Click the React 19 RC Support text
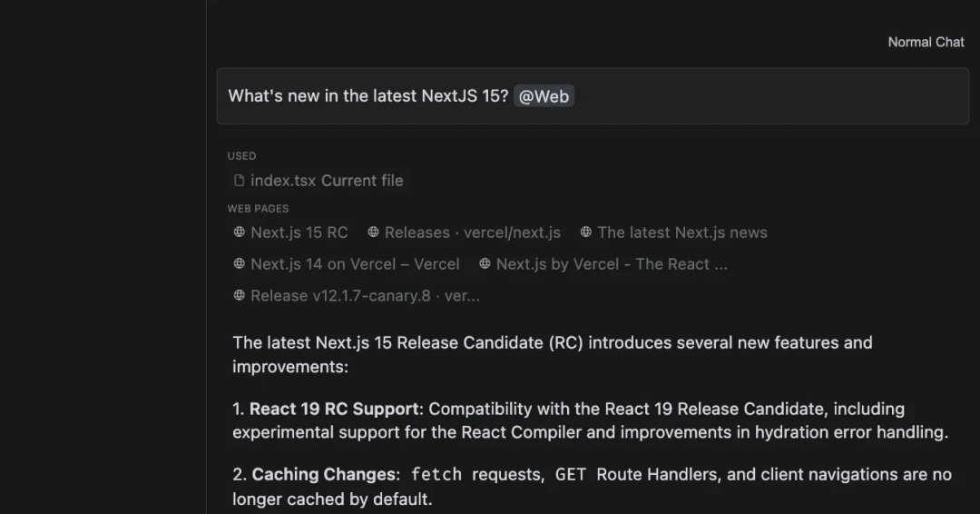 [334, 409]
